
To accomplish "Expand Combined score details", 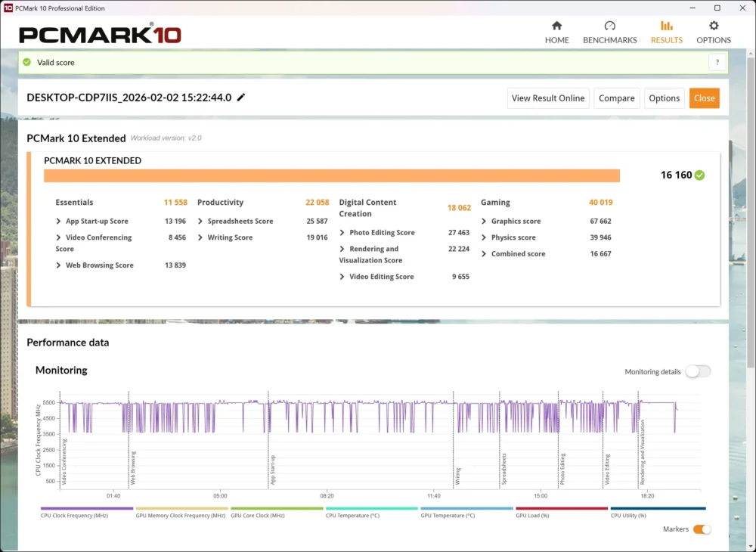I will [484, 254].
